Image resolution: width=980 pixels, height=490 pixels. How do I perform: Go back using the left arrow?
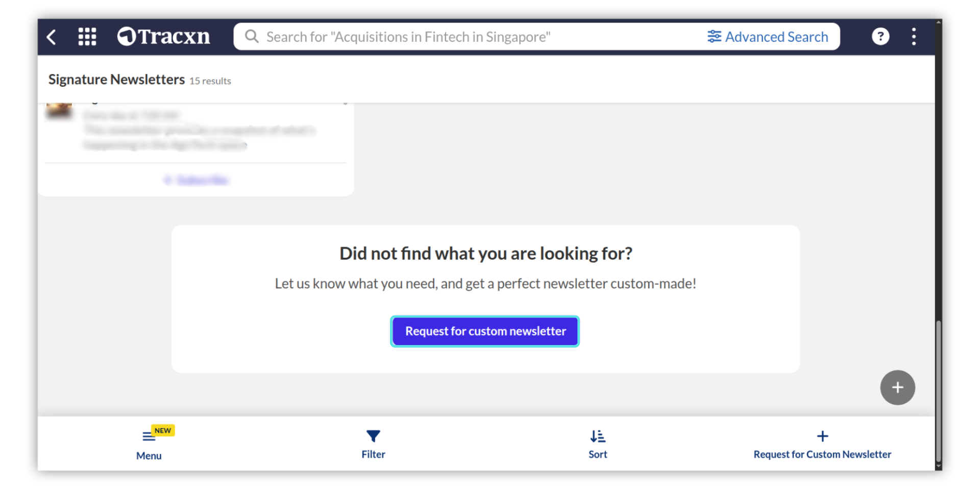pos(52,37)
